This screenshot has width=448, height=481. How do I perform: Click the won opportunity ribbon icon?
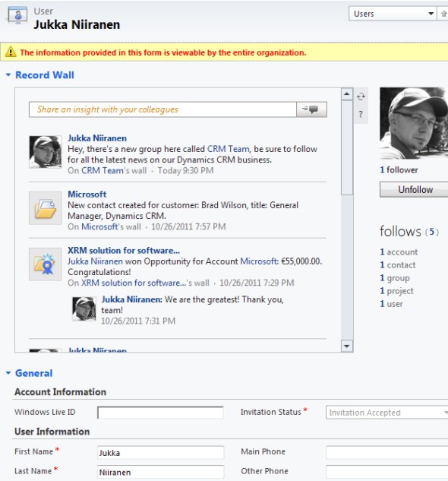[x=45, y=264]
